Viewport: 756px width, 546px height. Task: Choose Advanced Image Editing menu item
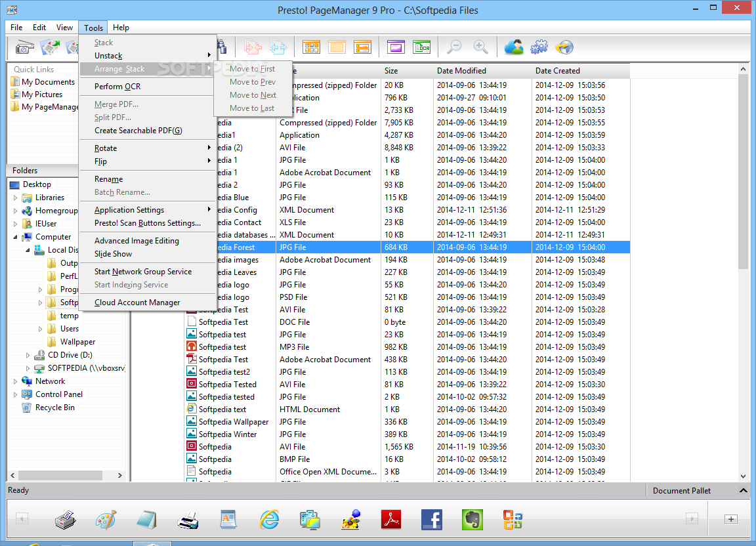147,241
